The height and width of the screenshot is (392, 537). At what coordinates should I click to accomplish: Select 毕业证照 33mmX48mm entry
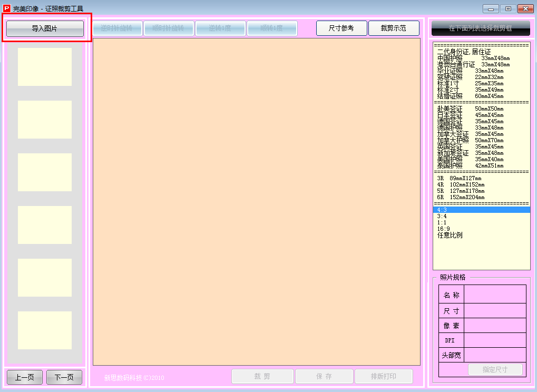pos(482,71)
